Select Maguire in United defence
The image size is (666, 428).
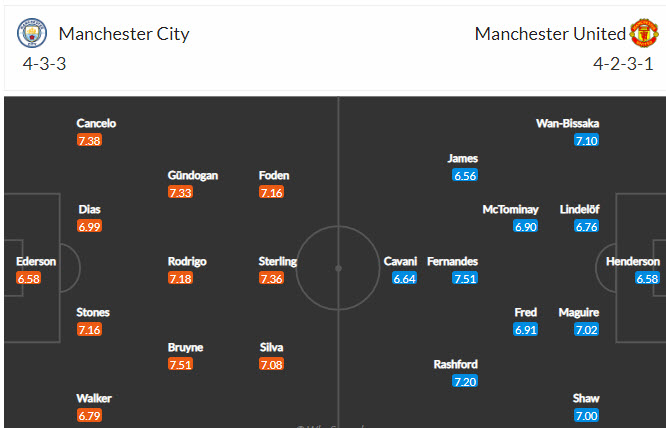tap(579, 312)
